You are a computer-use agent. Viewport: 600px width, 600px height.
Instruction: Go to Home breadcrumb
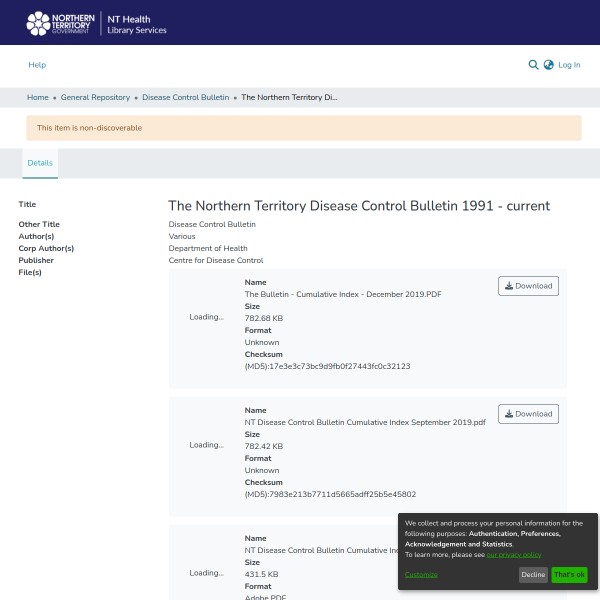tap(38, 97)
